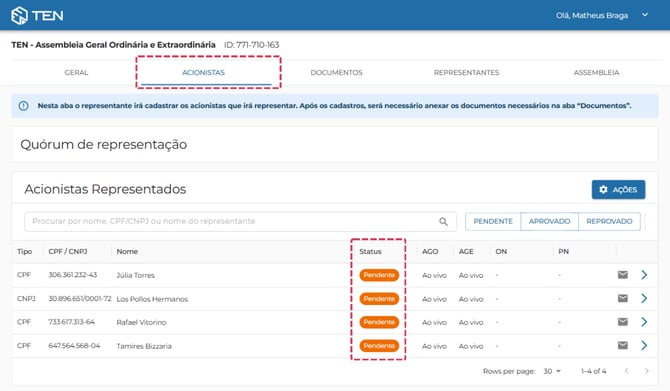Click CPF number 647.564.568-04
This screenshot has width=670, height=391.
(74, 345)
